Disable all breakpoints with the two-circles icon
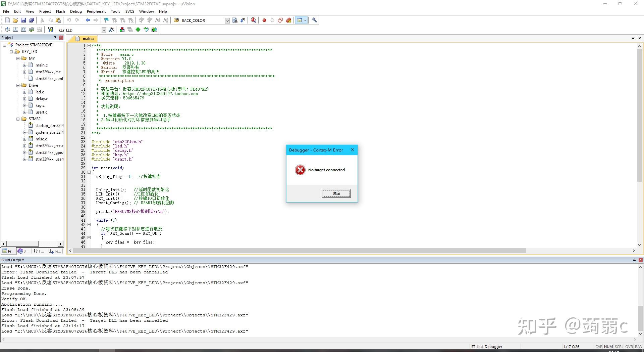The image size is (644, 352). pos(280,20)
